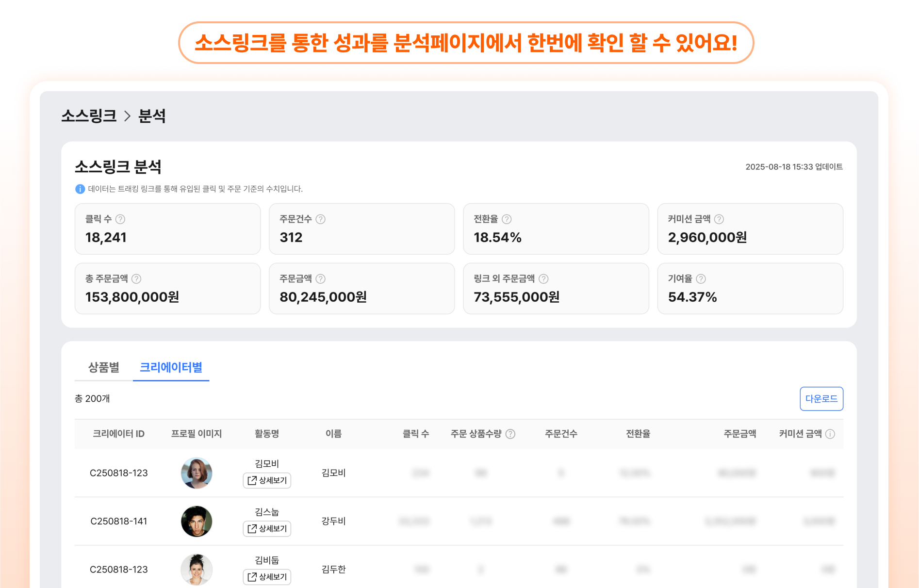Click 김모비's profile image thumbnail
Image resolution: width=919 pixels, height=588 pixels.
click(x=197, y=473)
